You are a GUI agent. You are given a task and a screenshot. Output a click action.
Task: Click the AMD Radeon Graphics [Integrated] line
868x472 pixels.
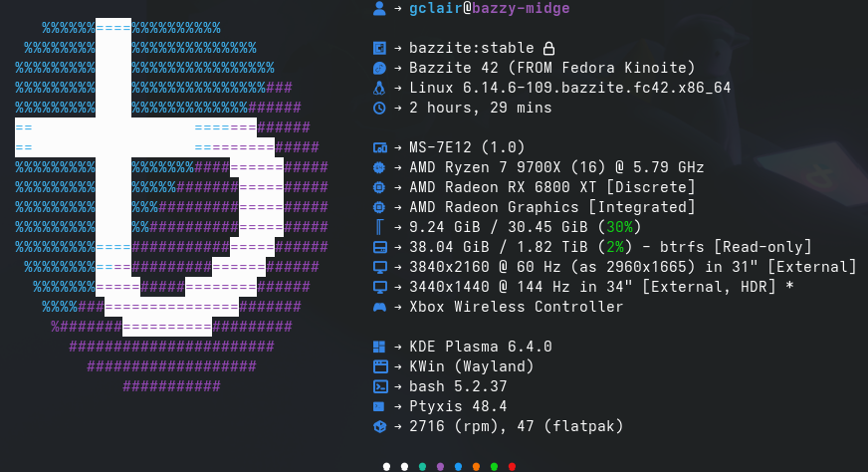pyautogui.click(x=551, y=207)
